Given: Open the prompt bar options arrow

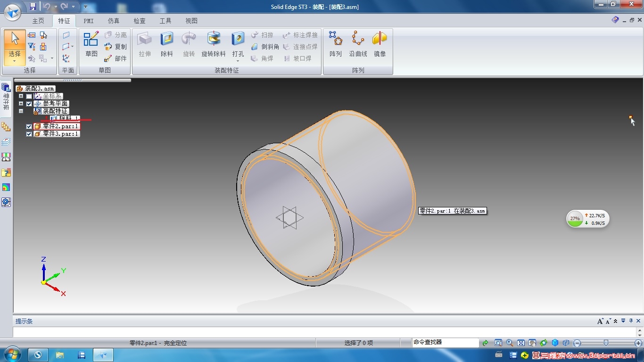Looking at the screenshot, I should pos(623,321).
